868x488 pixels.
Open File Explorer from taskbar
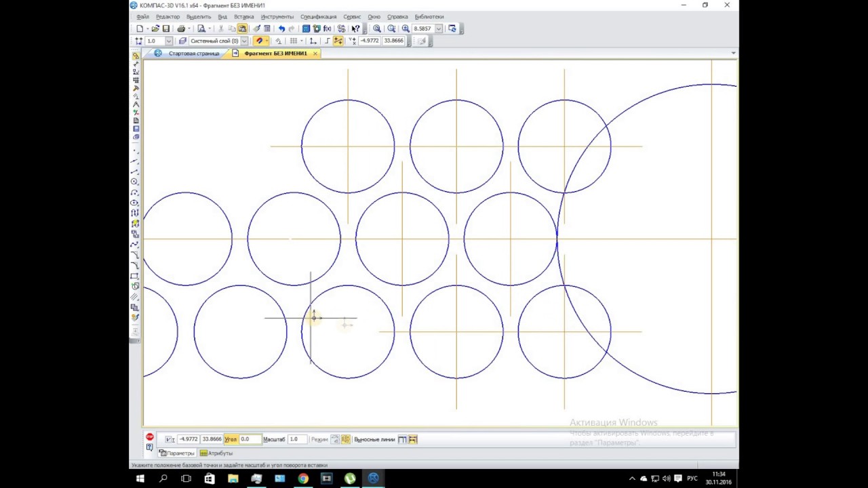(233, 479)
